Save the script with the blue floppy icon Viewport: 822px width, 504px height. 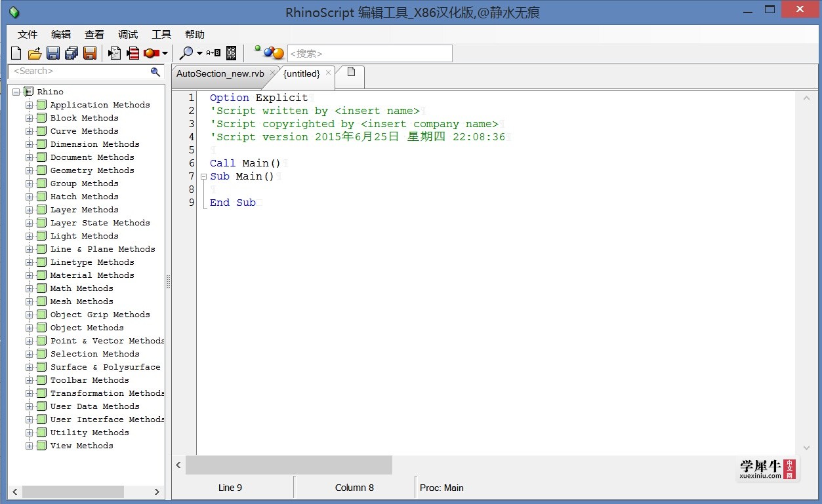click(x=53, y=53)
